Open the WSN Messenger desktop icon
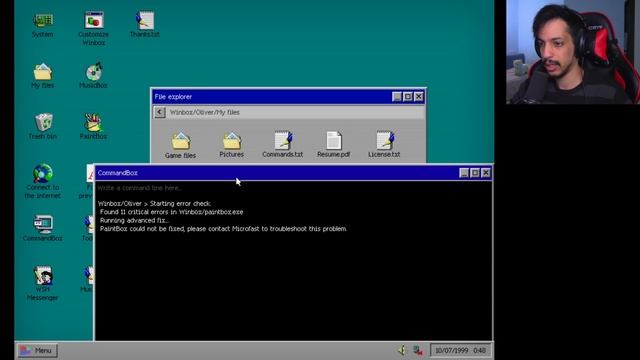Screen dimensions: 640x360 tap(42, 283)
